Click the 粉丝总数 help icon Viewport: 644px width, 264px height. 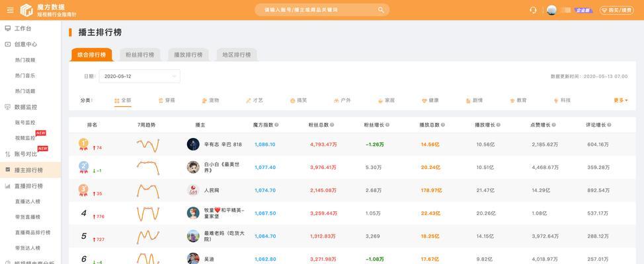pyautogui.click(x=332, y=125)
